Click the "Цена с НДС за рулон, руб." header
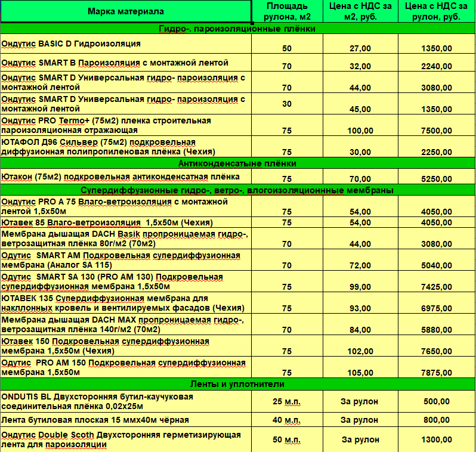 (437, 11)
